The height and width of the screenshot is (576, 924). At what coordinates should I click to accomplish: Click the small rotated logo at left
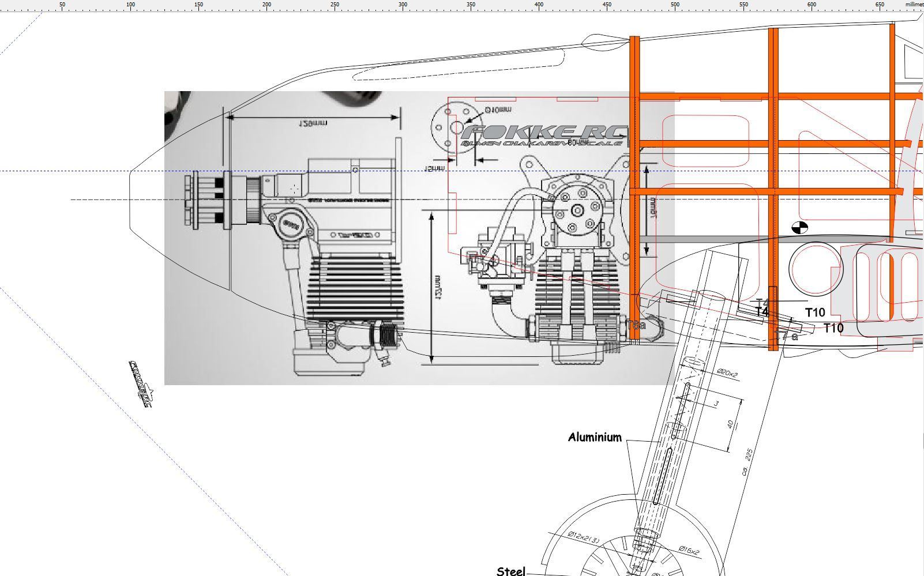[140, 383]
